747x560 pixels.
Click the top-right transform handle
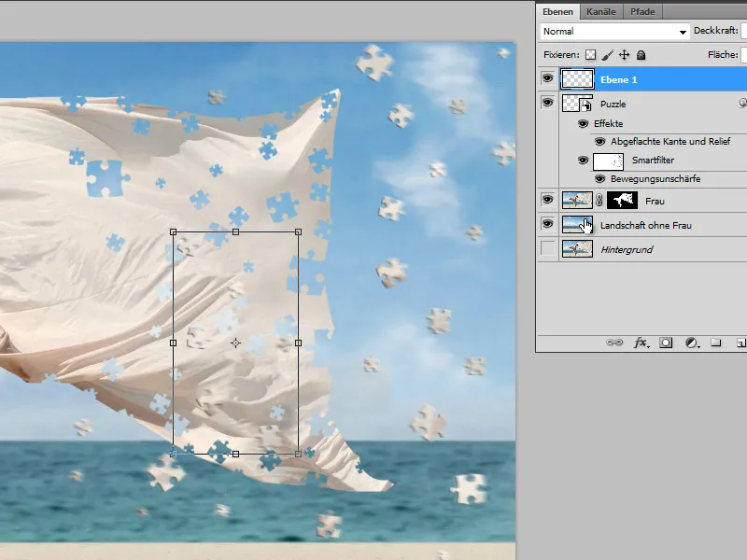coord(298,231)
